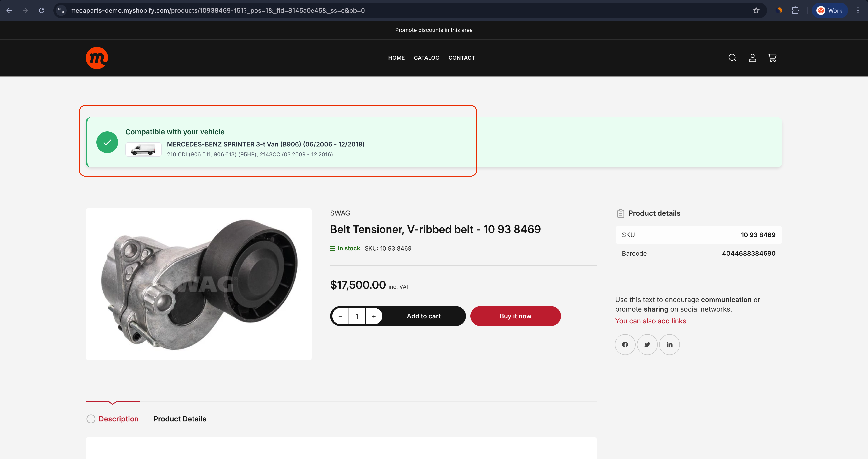Select the Description tab

pos(118,419)
